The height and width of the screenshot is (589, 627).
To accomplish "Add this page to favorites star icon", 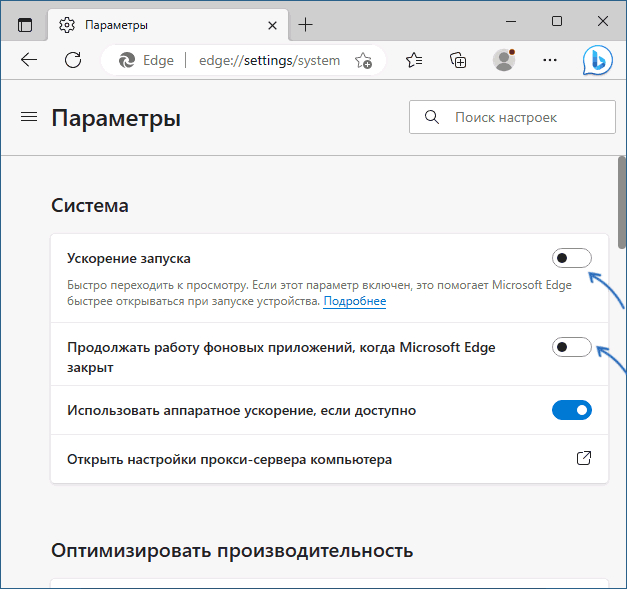I will 363,60.
